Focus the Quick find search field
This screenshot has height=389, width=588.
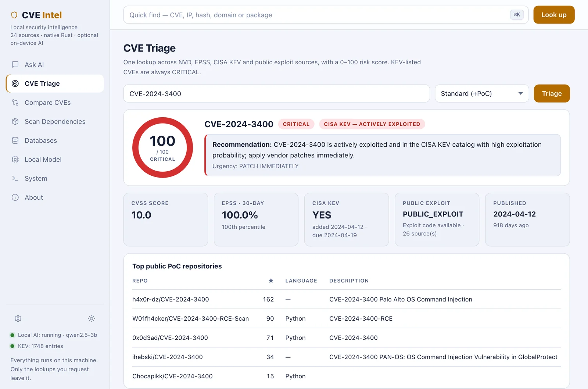[326, 15]
